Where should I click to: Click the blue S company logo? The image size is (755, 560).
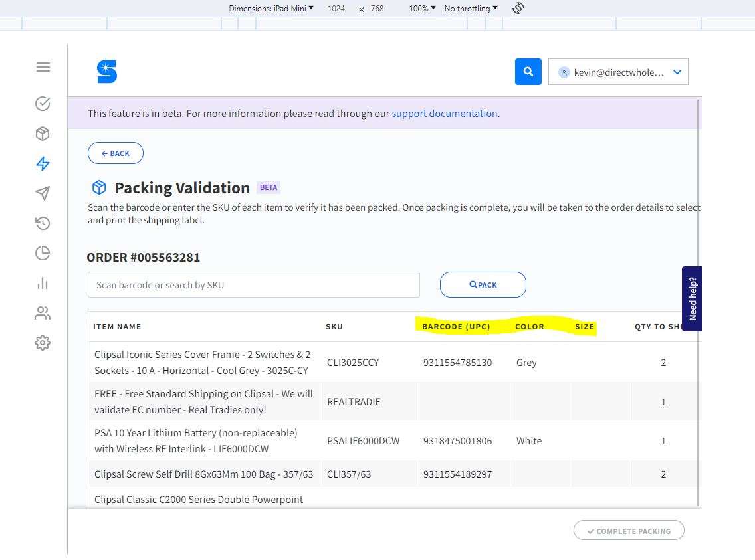pyautogui.click(x=107, y=72)
